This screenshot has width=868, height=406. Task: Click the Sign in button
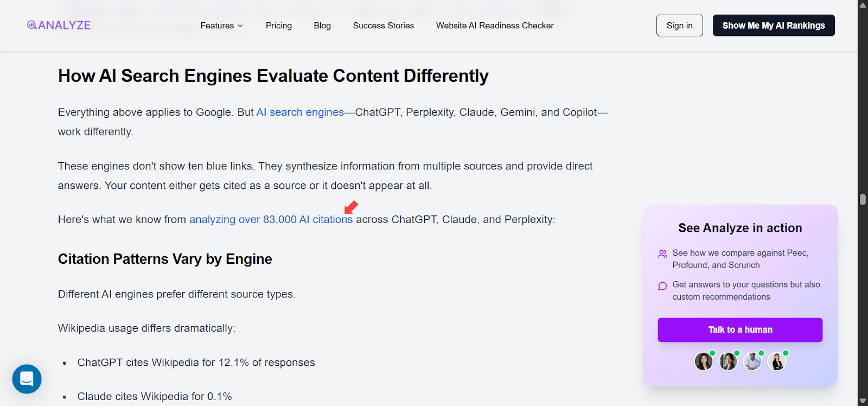pyautogui.click(x=679, y=26)
